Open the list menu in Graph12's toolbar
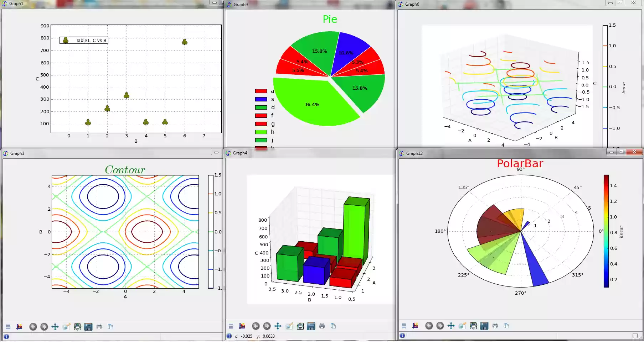This screenshot has height=342, width=644. click(x=404, y=326)
